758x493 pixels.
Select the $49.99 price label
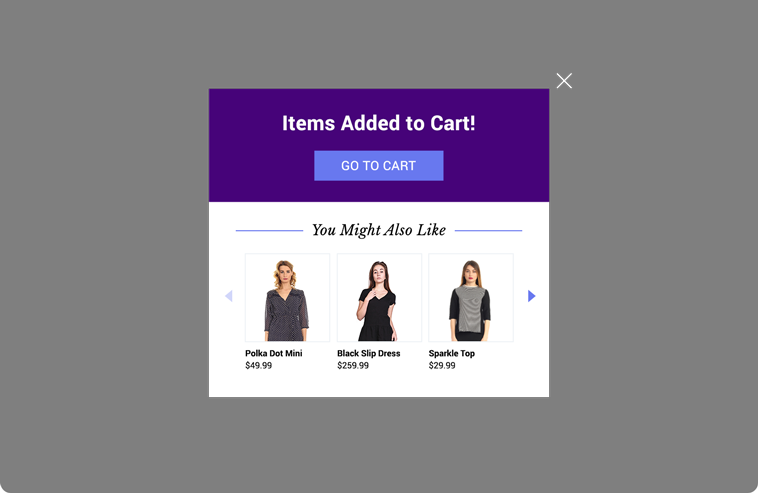258,365
